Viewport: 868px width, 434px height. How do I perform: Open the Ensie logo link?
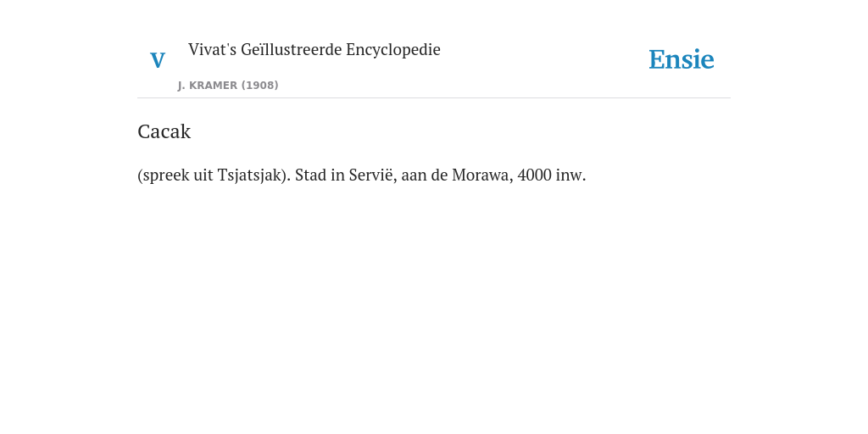coord(682,59)
